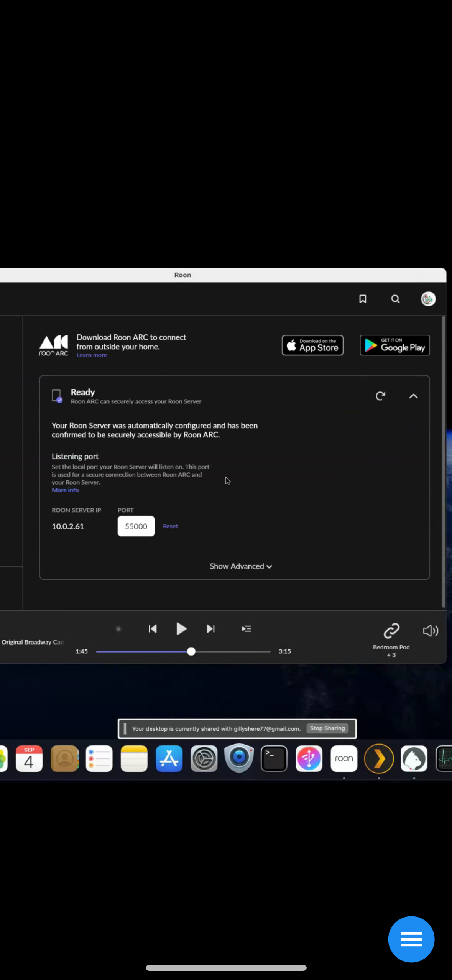Expand the Show Advanced section

(x=241, y=566)
